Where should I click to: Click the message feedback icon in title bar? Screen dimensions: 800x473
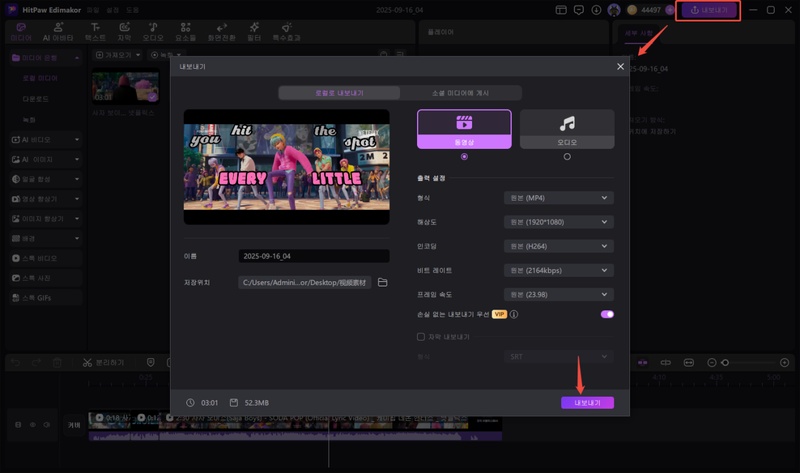click(578, 10)
